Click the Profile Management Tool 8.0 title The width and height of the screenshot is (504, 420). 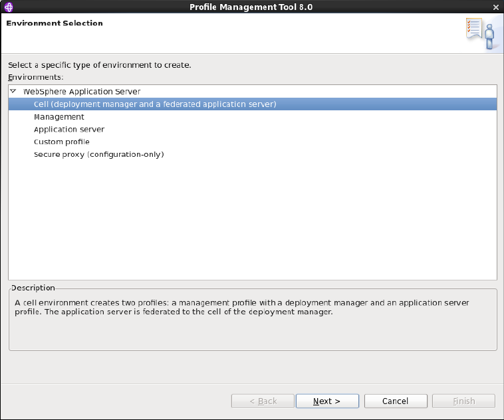coord(251,7)
